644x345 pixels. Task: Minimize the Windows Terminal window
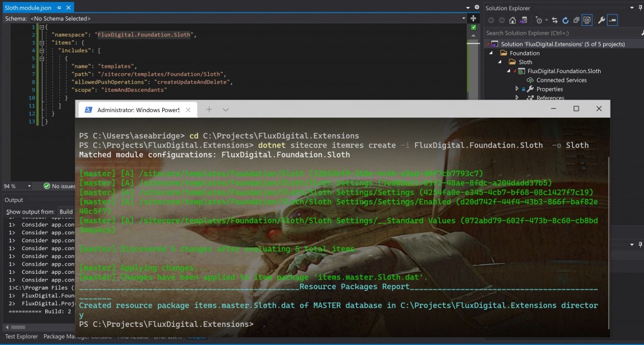(553, 108)
